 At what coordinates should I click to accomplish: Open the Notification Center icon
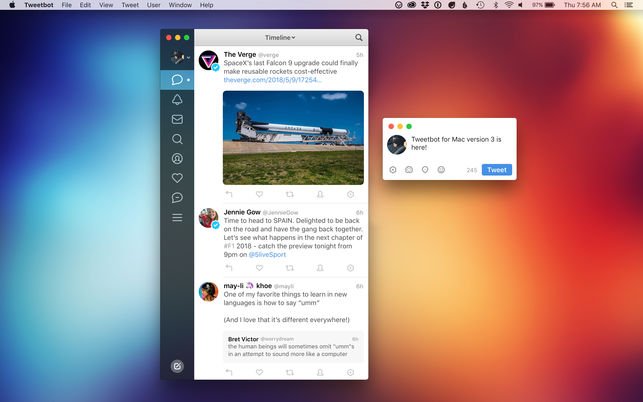pos(628,5)
